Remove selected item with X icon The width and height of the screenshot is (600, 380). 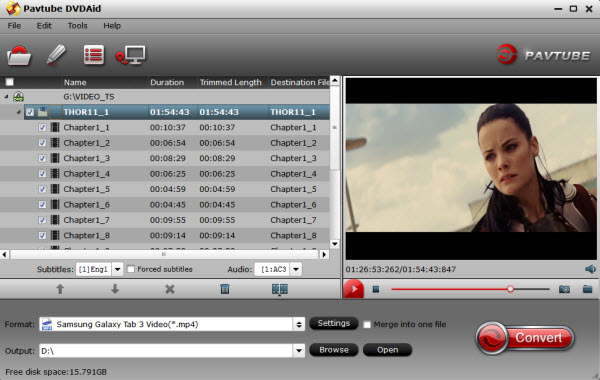[x=170, y=289]
